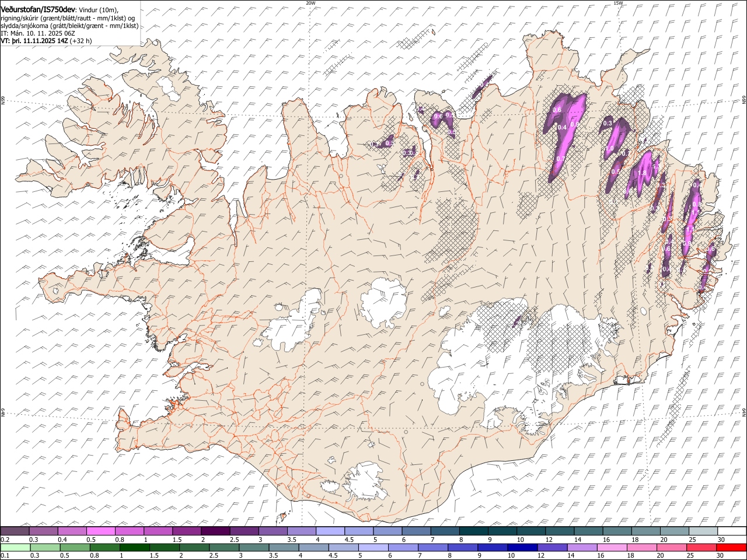Click the 'VT: þri. 11.11.2025 14Z (+32 h)' line

pyautogui.click(x=46, y=41)
